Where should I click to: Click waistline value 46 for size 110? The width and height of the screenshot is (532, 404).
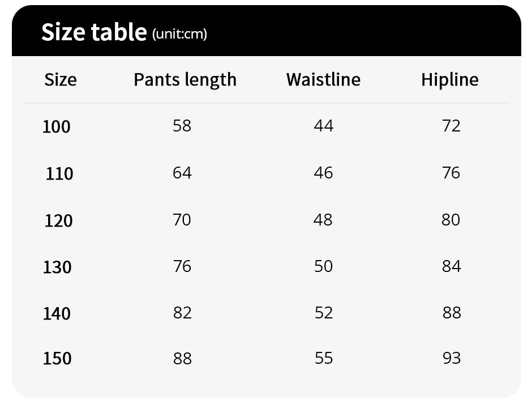pyautogui.click(x=323, y=173)
